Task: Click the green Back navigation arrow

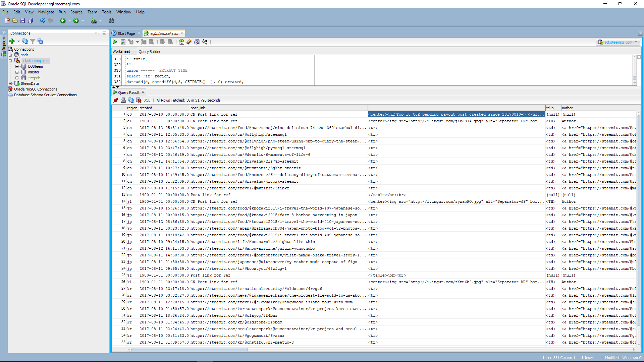Action: coord(63,21)
